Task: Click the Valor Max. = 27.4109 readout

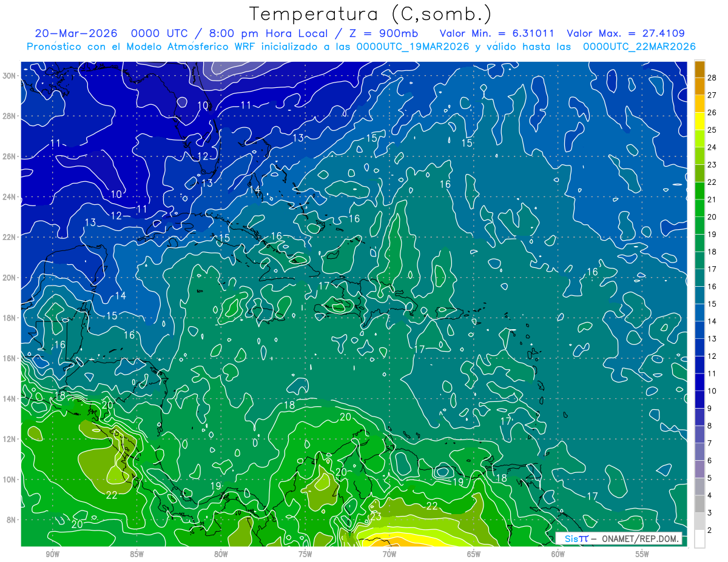Action: pyautogui.click(x=625, y=33)
